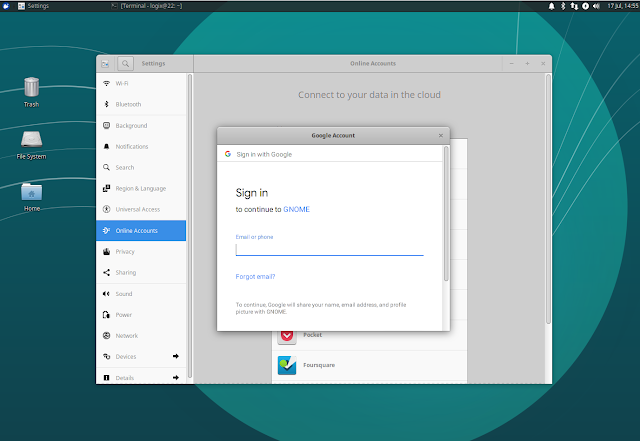Select the Privacy sidebar item
This screenshot has height=441, width=640.
tap(126, 251)
